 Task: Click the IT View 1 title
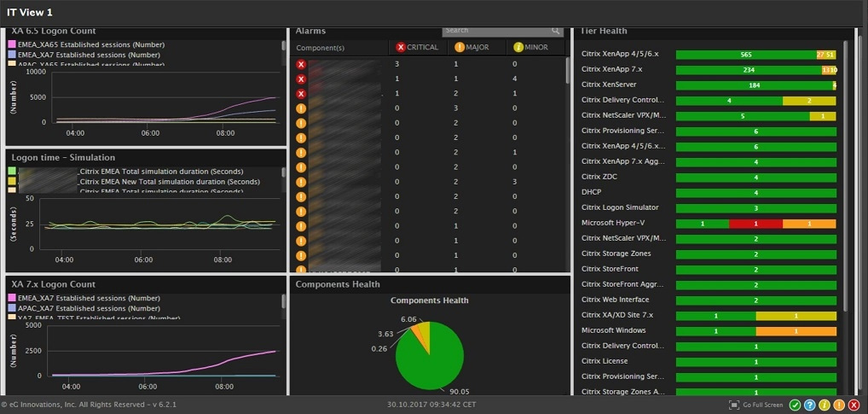coord(30,13)
